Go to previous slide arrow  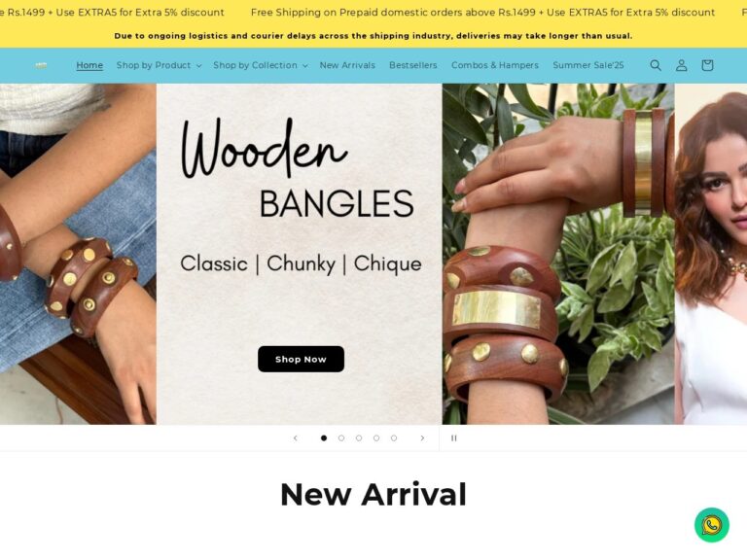coord(296,438)
